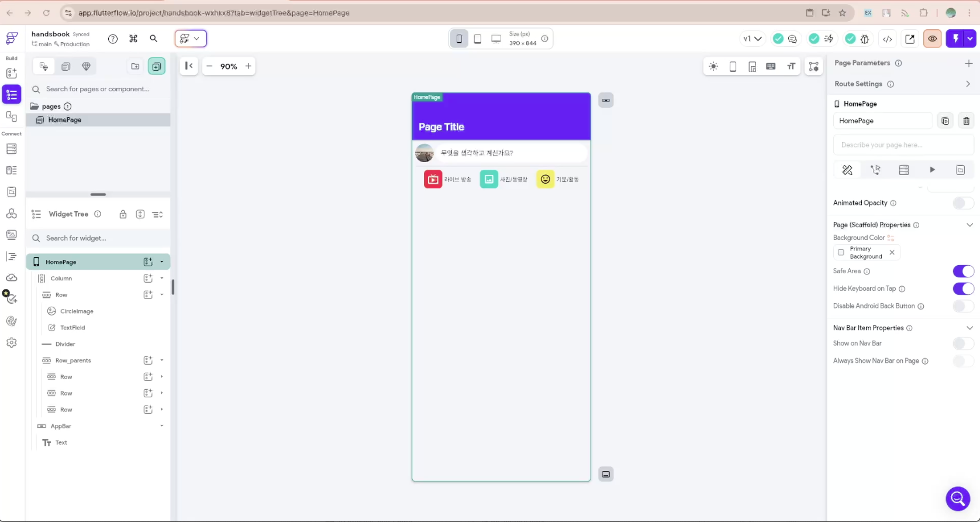Open the app Settings gear icon
The height and width of the screenshot is (522, 980).
11,342
